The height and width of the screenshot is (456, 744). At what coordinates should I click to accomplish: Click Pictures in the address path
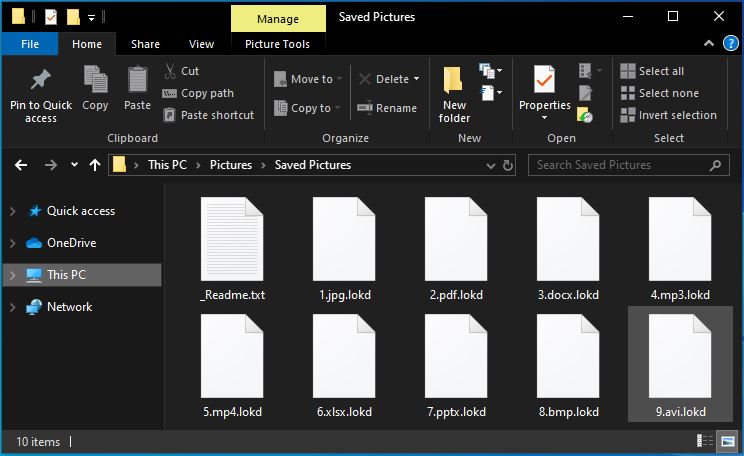[231, 165]
